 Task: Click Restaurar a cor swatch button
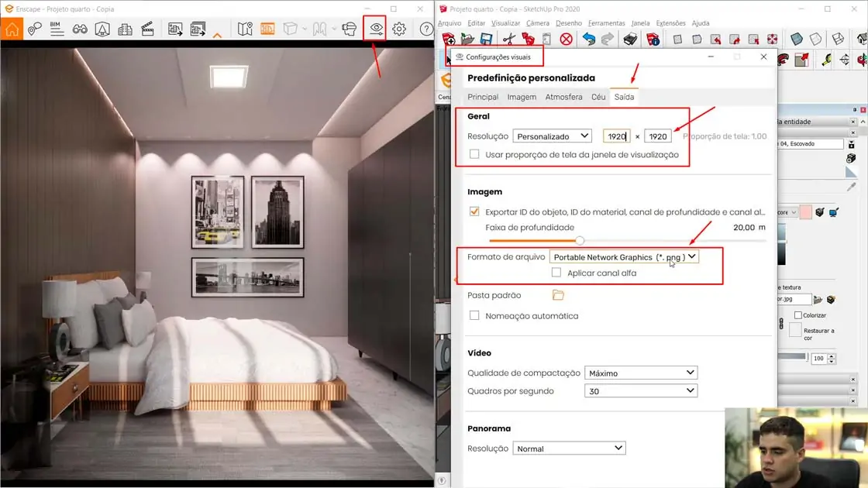point(795,330)
